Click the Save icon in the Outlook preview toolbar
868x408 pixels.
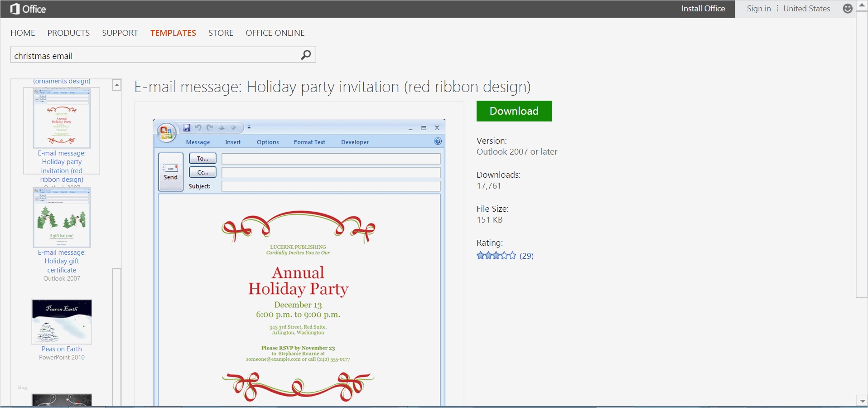[x=186, y=128]
